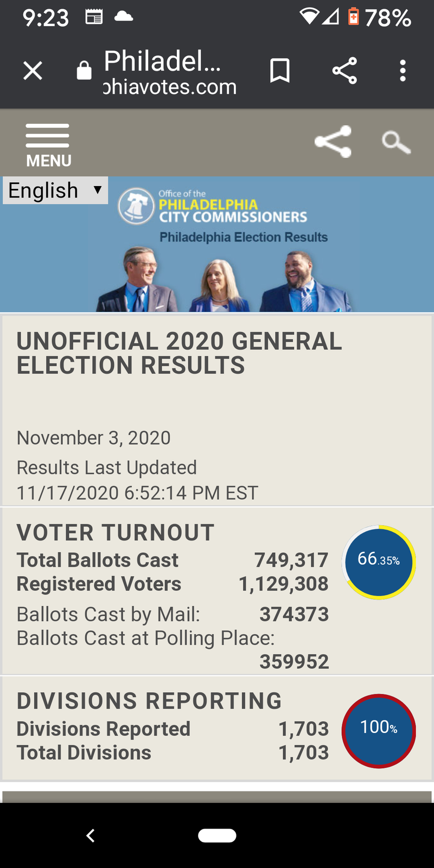Tap the calendar notification icon in status bar
434x868 pixels.
point(94,17)
